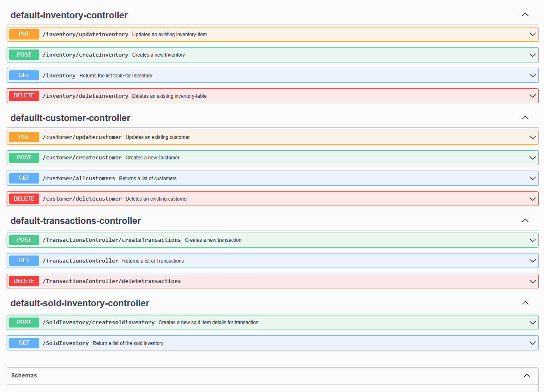Open the /customer/createcustomer endpoint row

tap(271, 158)
